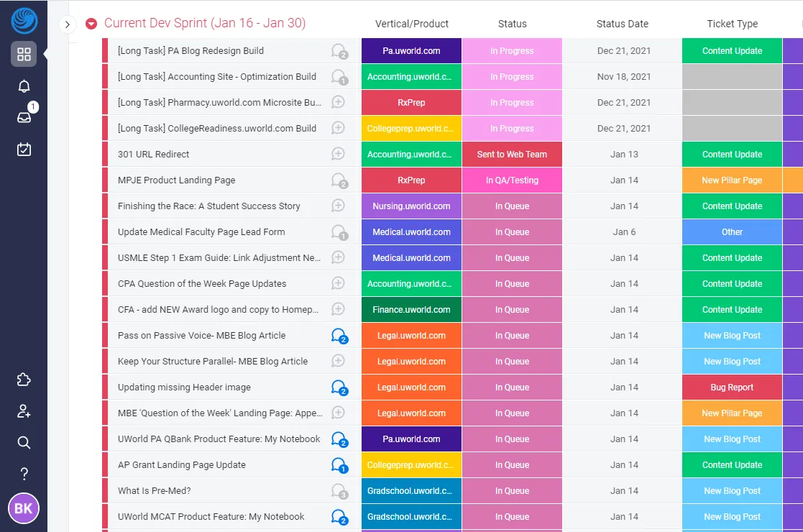Open item '301 URL Redirect'
803x532 pixels.
point(153,154)
